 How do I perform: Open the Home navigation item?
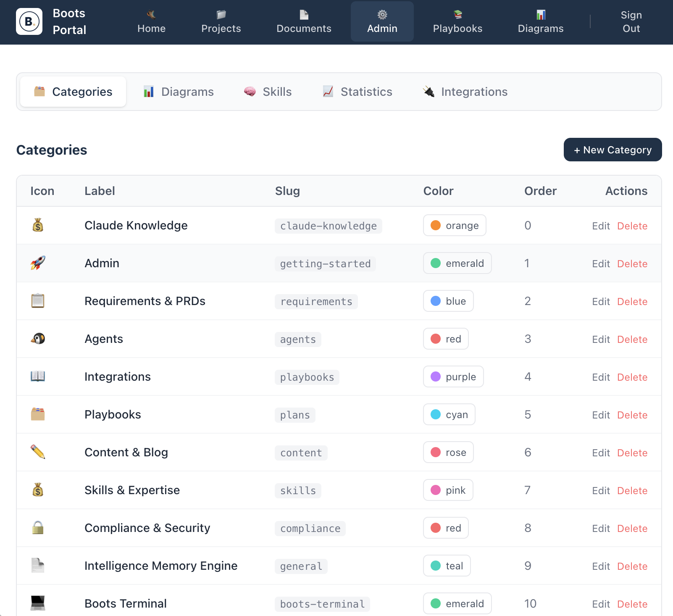coord(151,22)
